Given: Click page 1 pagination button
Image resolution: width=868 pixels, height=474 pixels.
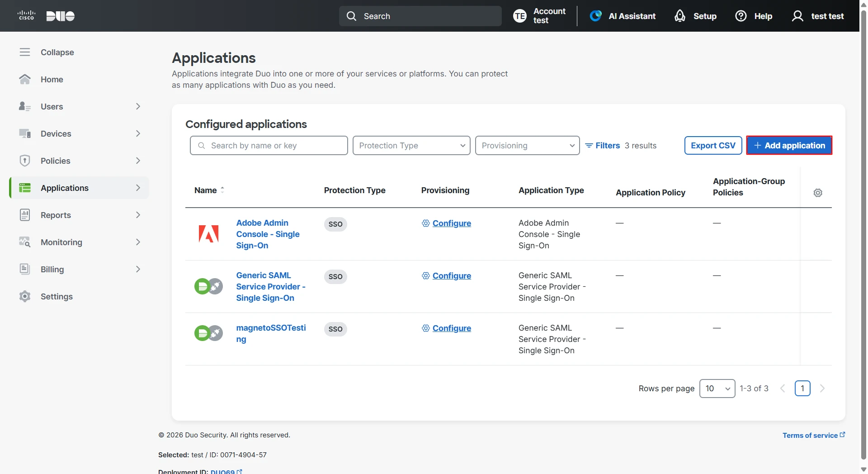Looking at the screenshot, I should click(x=802, y=389).
